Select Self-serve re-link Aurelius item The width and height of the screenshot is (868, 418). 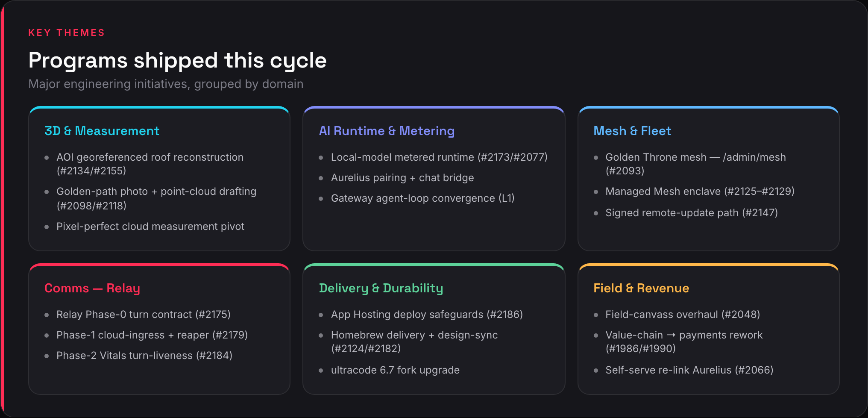689,370
